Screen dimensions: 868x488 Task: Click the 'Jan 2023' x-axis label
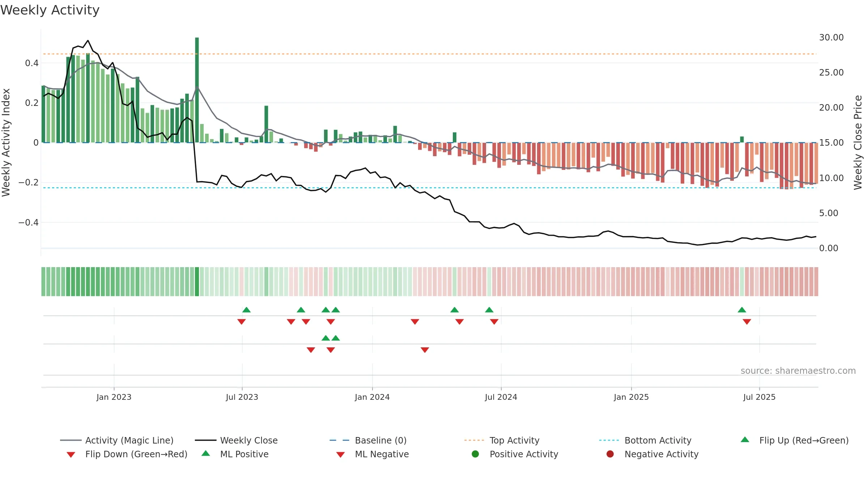click(114, 397)
